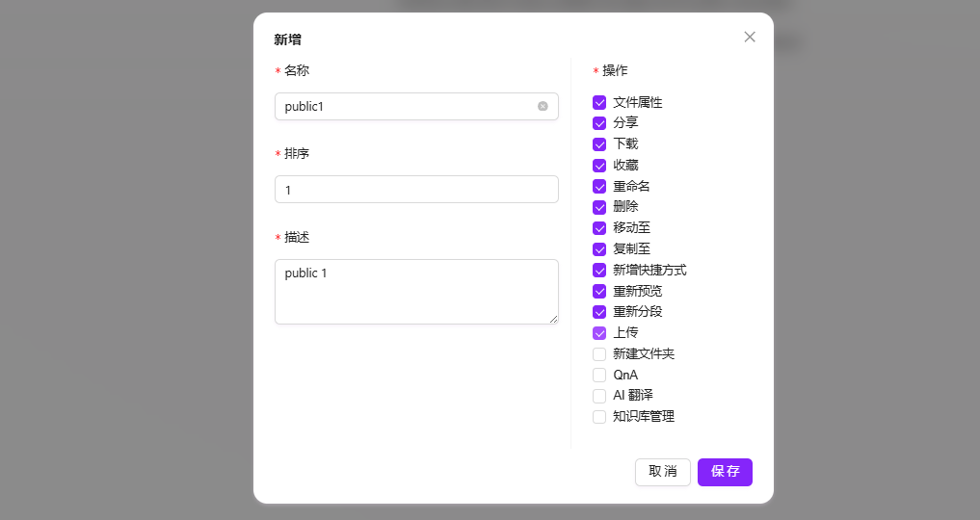Viewport: 980px width, 520px height.
Task: Close the 新增 dialog with the X icon
Action: click(750, 37)
